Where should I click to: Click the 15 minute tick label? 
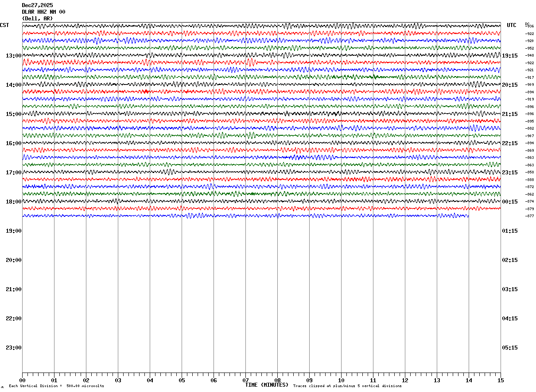[x=501, y=380]
